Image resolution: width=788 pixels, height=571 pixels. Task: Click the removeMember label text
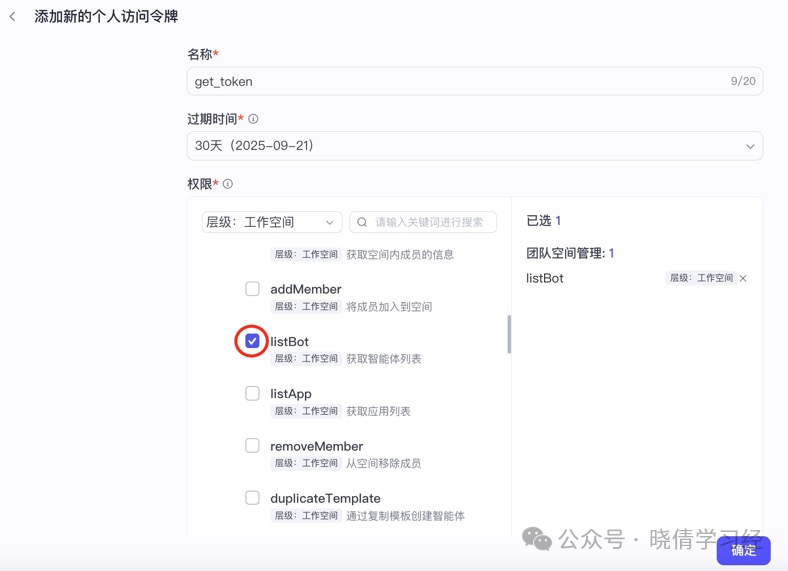click(317, 446)
